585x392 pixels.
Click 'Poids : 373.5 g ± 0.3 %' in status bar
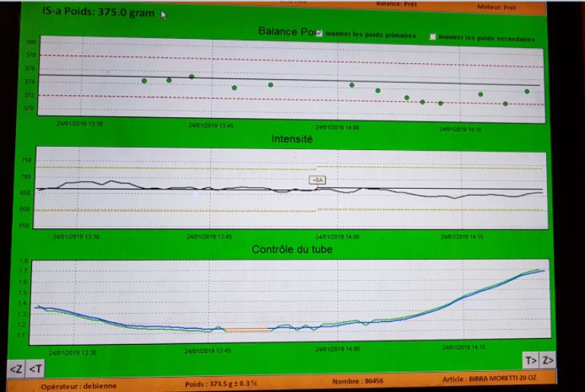tap(221, 384)
